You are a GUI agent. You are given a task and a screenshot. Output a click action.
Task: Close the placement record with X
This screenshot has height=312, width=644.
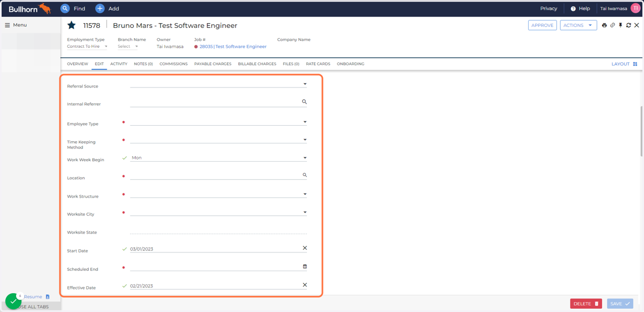click(x=637, y=25)
